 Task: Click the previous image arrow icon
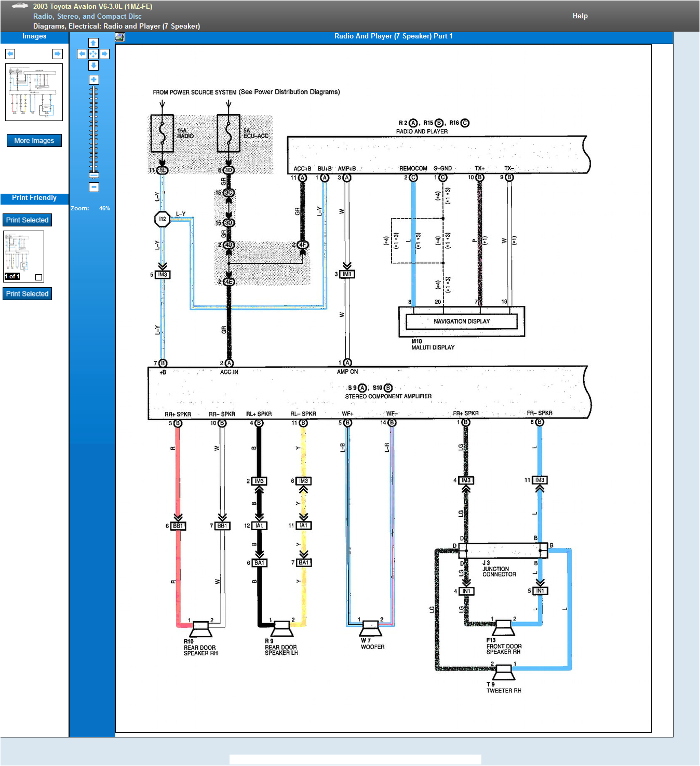click(10, 53)
